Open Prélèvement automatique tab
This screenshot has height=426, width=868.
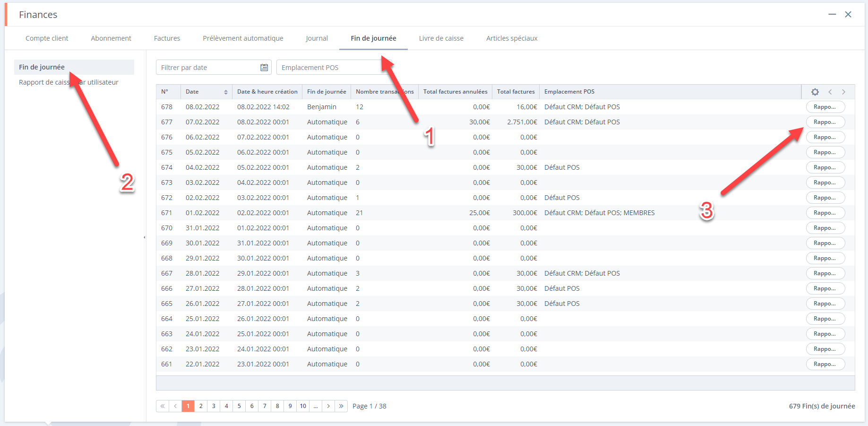243,38
